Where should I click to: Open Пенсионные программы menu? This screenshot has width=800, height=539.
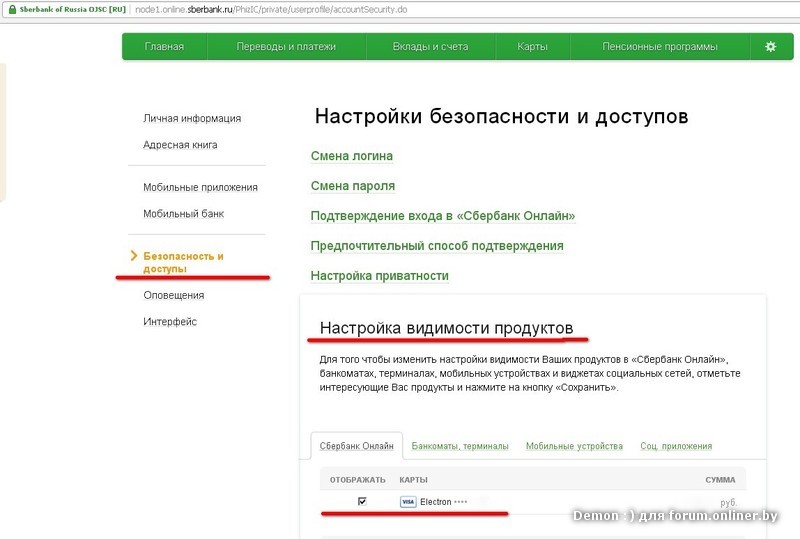point(659,47)
